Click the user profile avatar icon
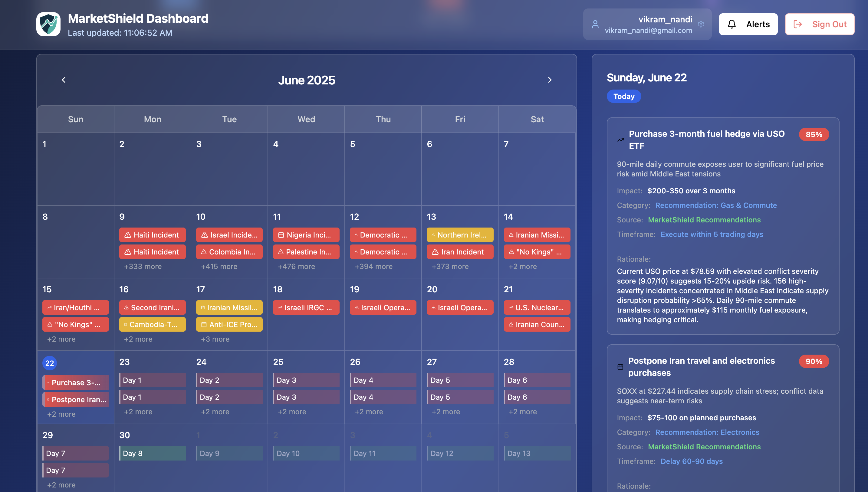This screenshot has width=868, height=492. [x=595, y=24]
